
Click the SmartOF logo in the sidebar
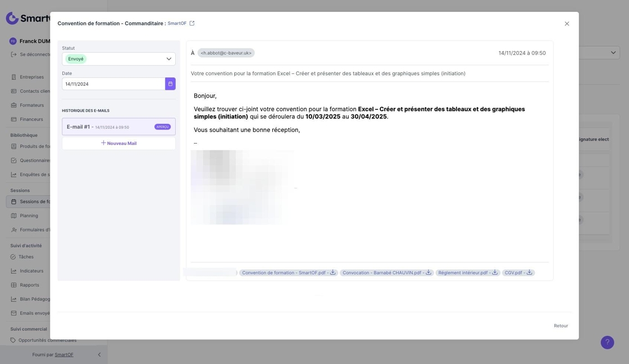pyautogui.click(x=28, y=18)
